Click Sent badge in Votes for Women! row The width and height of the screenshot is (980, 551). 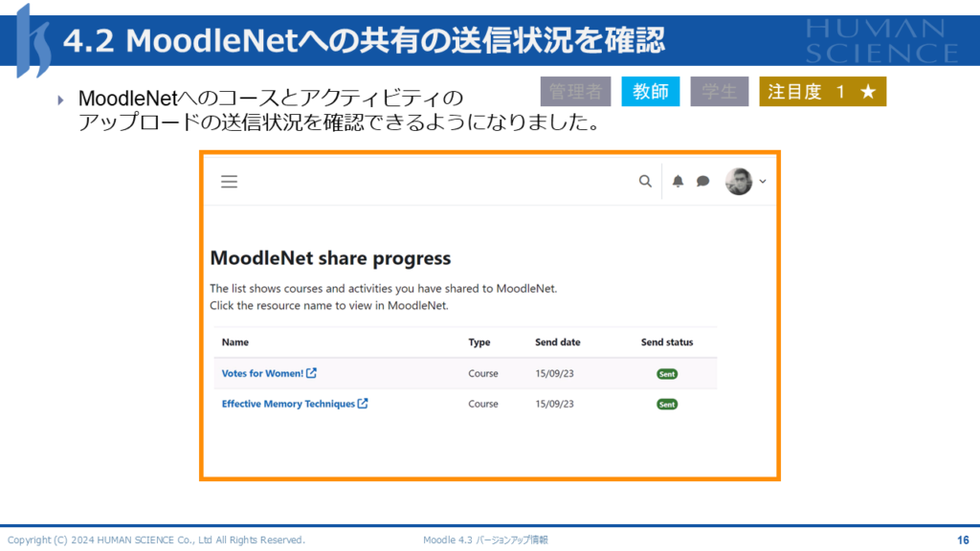click(667, 374)
